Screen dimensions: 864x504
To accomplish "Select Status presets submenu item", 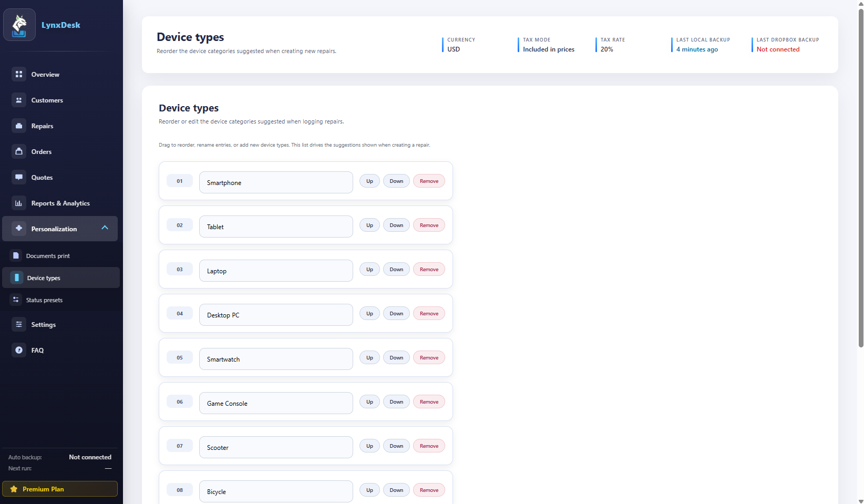I will [x=44, y=300].
